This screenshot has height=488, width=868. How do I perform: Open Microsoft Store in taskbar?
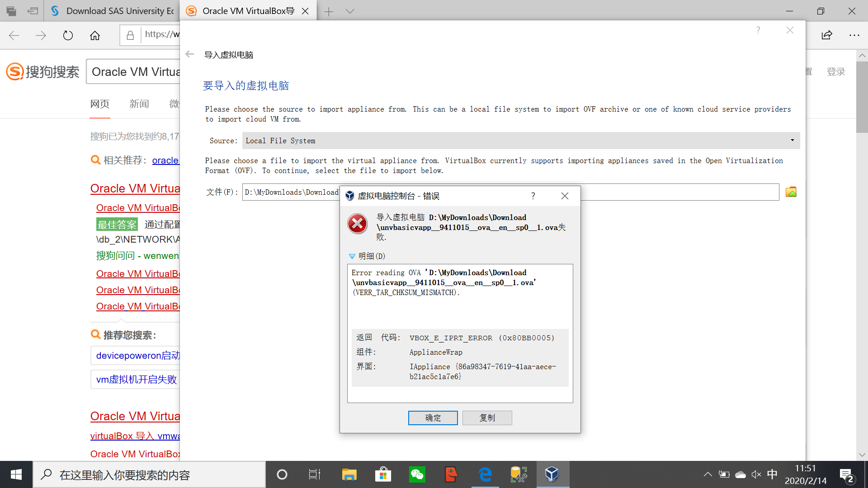point(383,474)
